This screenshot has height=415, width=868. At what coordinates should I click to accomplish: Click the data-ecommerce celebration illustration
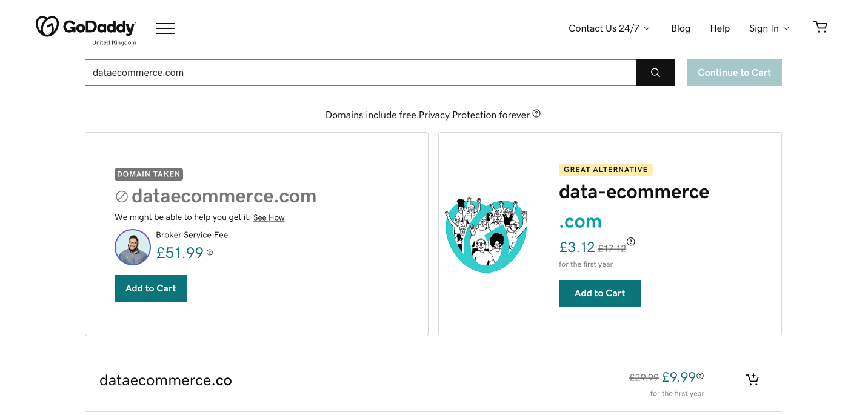pyautogui.click(x=486, y=234)
